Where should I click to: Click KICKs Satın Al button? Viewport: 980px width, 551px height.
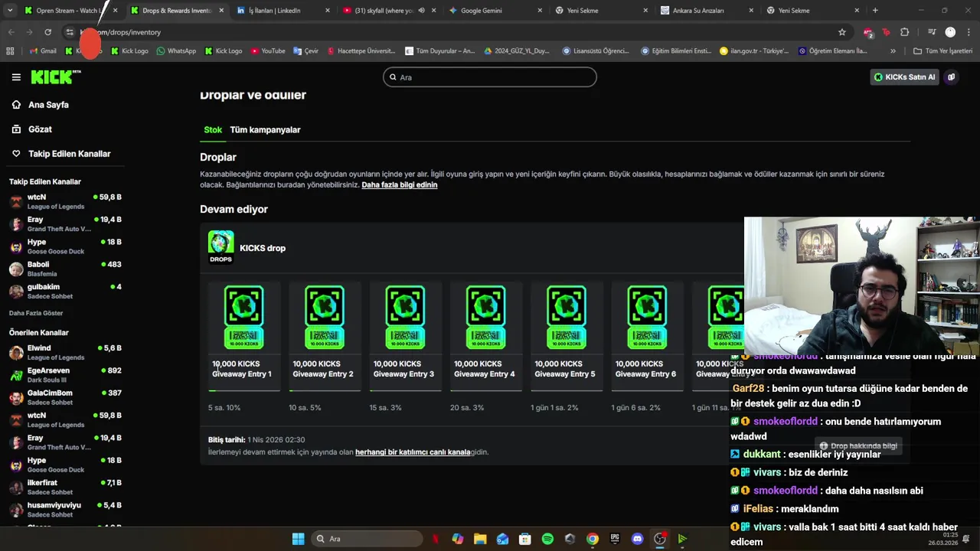point(904,77)
